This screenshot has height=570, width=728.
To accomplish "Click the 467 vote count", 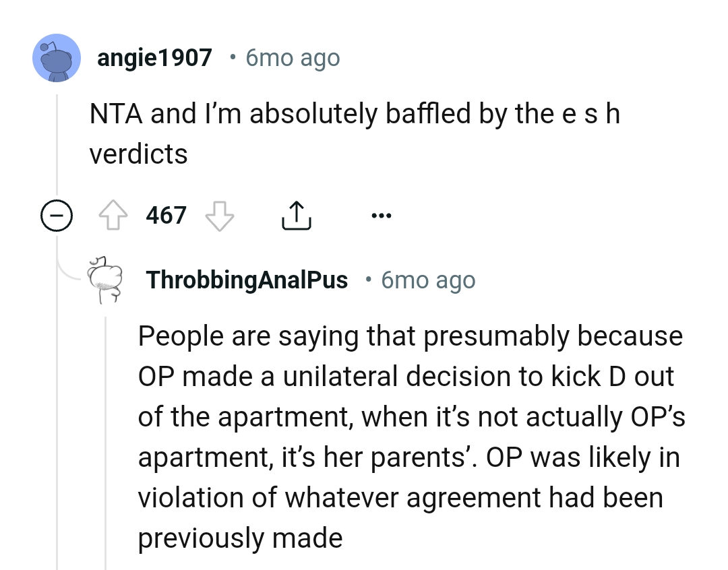I will tap(166, 214).
